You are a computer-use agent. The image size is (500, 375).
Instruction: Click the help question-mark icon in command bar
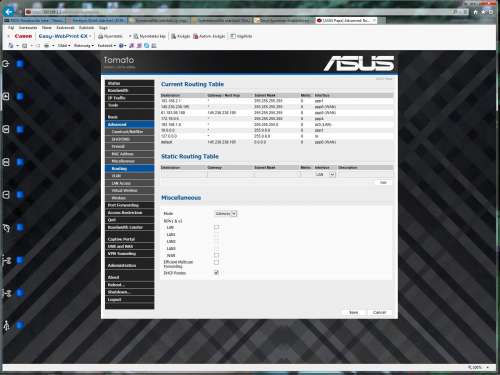click(121, 45)
